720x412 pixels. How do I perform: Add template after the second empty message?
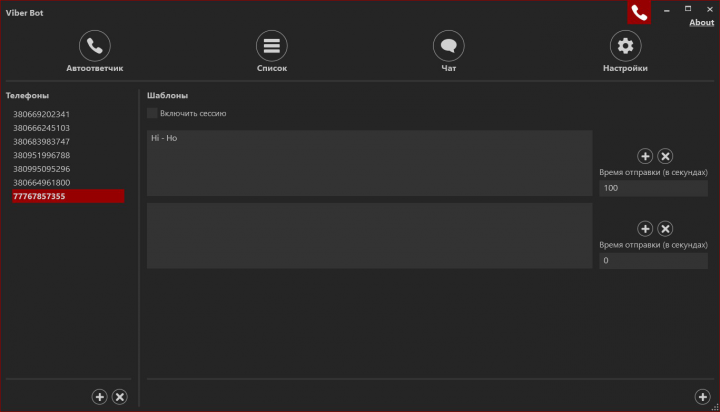[x=645, y=229]
